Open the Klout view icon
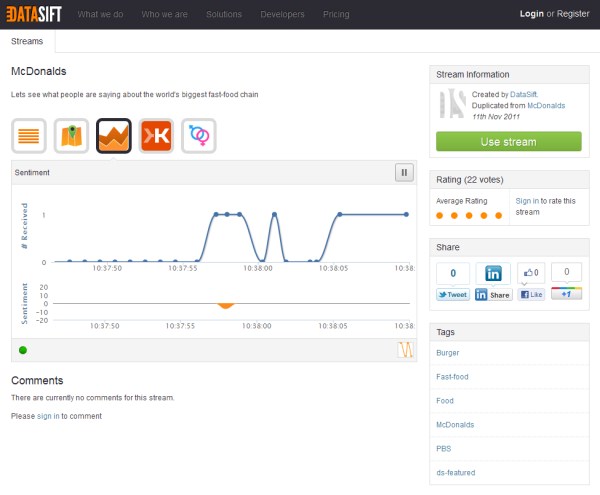 coord(156,136)
